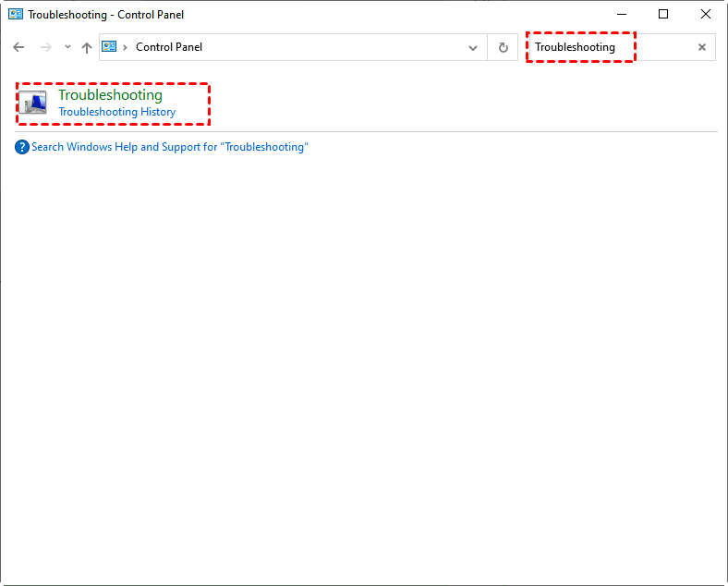728x586 pixels.
Task: Refresh the Control Panel view
Action: pos(504,47)
